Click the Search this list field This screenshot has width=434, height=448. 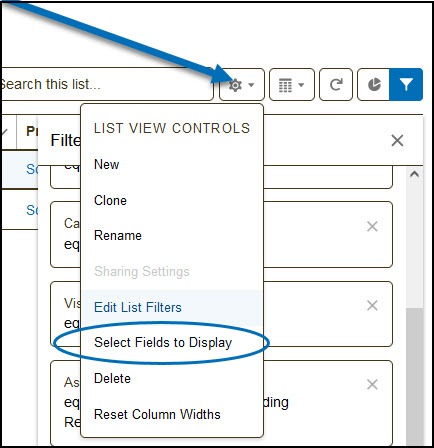[x=107, y=84]
